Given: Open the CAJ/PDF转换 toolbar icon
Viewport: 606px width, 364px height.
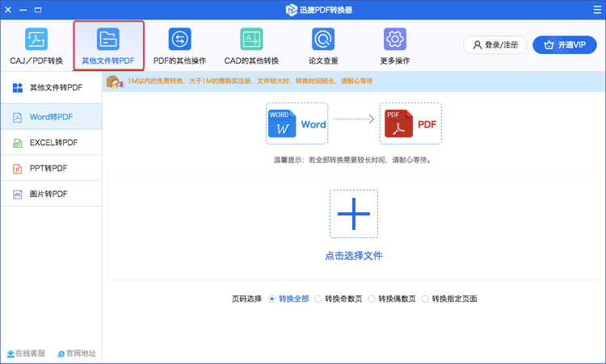Looking at the screenshot, I should (36, 39).
